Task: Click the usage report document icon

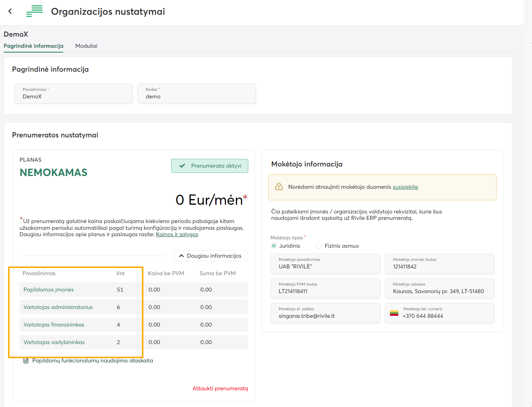Action: (26, 361)
